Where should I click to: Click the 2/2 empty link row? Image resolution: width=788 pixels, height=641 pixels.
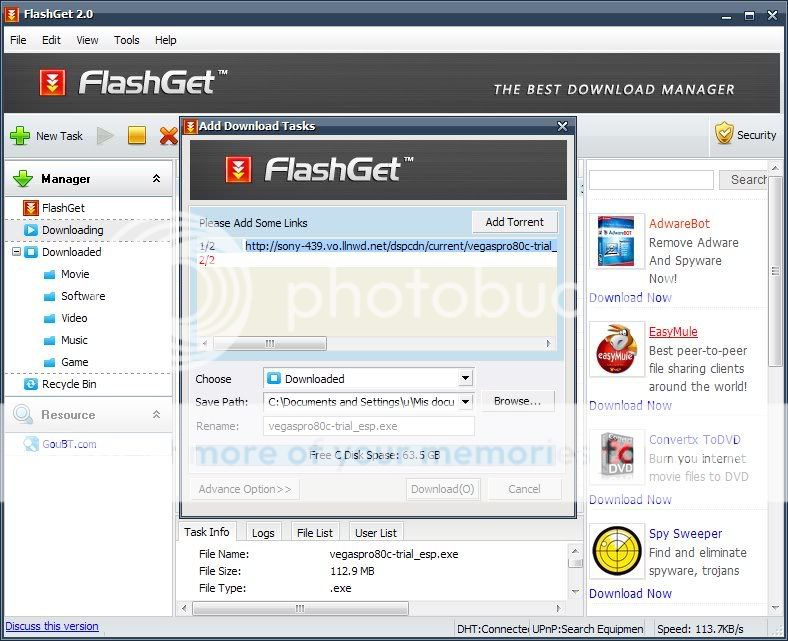pos(377,260)
